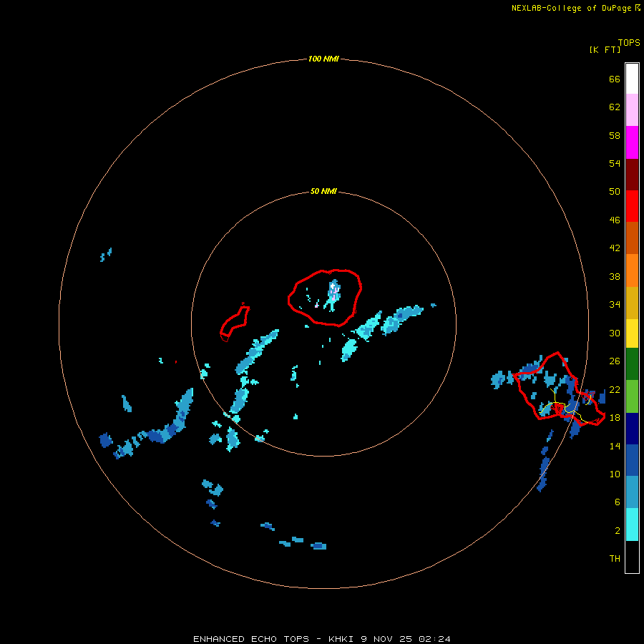The image size is (644, 644).
Task: Click the dark orange swatch between 46 and 42
Action: point(632,238)
